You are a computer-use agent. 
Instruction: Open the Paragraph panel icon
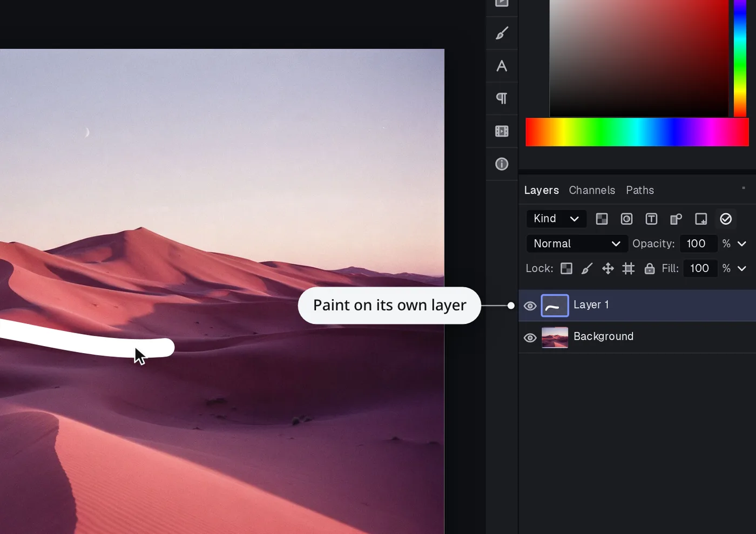click(502, 98)
